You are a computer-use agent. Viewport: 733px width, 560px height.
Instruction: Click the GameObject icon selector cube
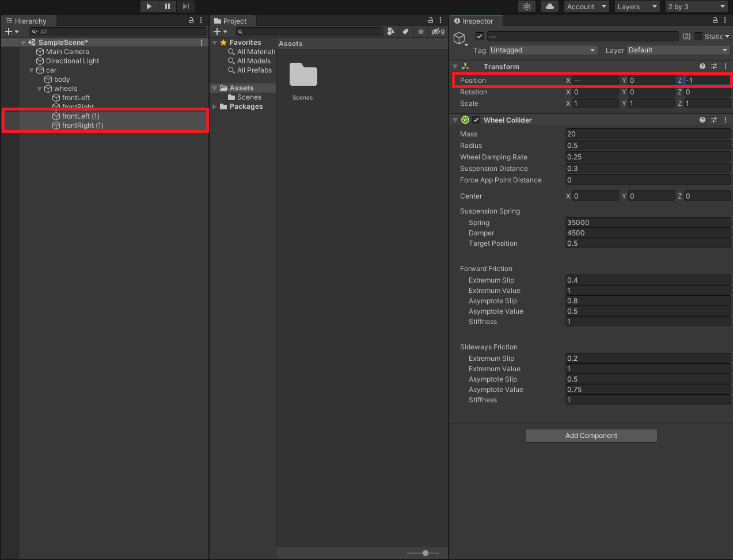click(x=459, y=39)
